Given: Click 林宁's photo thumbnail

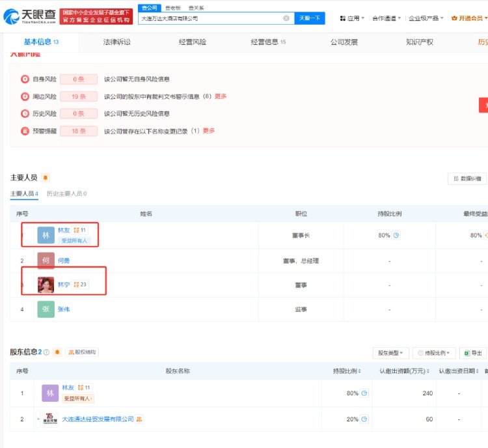Looking at the screenshot, I should click(x=46, y=285).
